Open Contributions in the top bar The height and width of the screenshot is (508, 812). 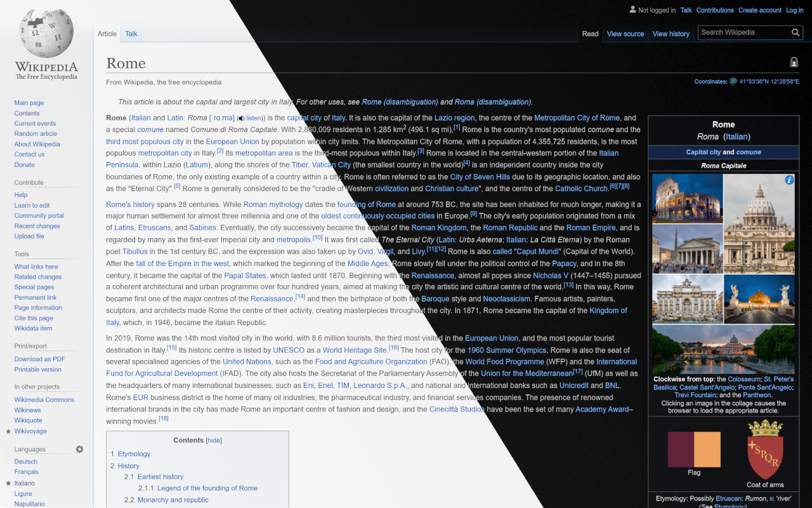pyautogui.click(x=715, y=10)
